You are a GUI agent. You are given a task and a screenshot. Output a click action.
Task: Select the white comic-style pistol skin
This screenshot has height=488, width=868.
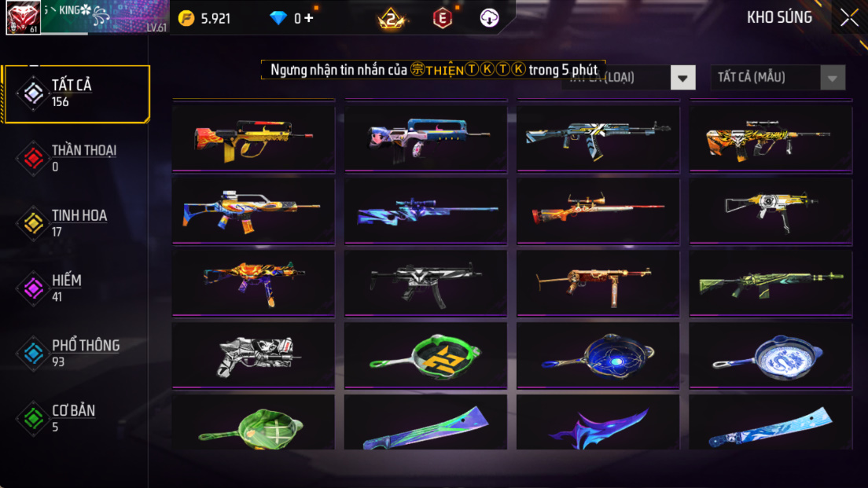(253, 356)
